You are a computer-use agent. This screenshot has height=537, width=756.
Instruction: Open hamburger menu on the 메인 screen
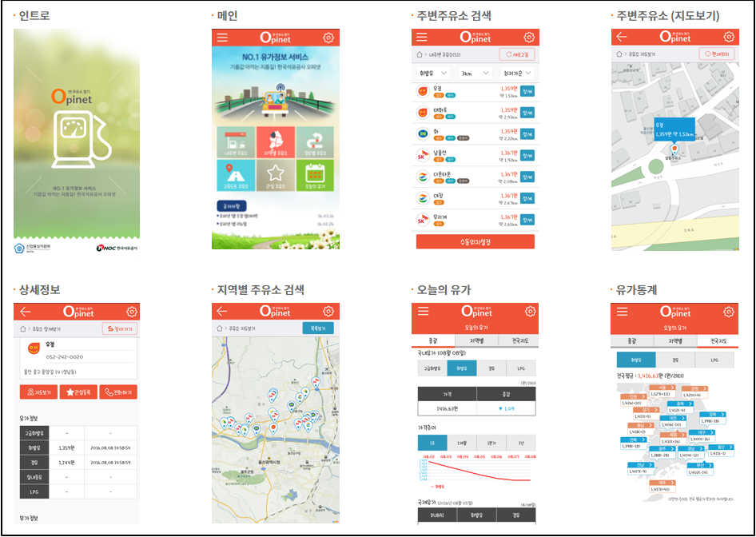222,38
